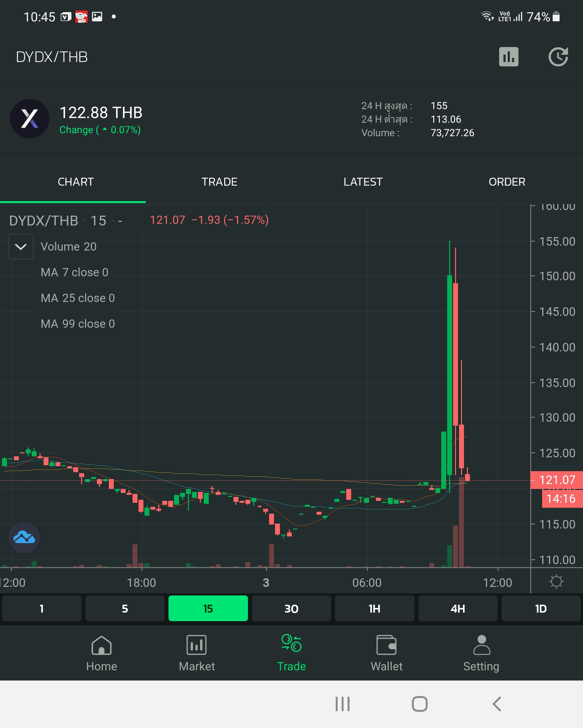
Task: Tap the 122.88 THB price
Action: (101, 112)
